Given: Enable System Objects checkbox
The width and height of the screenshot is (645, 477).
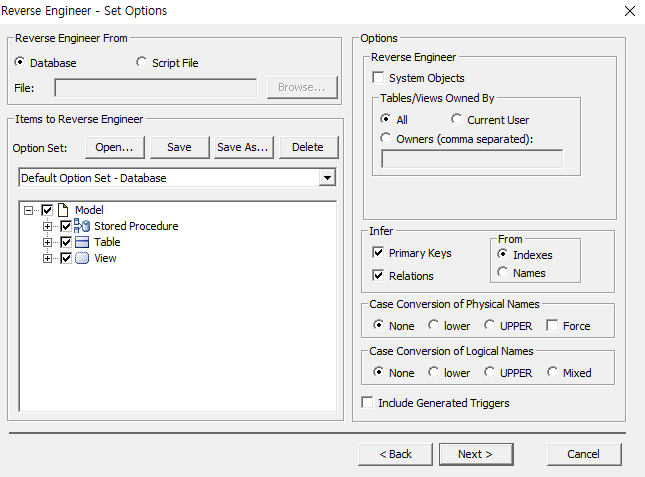Looking at the screenshot, I should click(x=378, y=77).
